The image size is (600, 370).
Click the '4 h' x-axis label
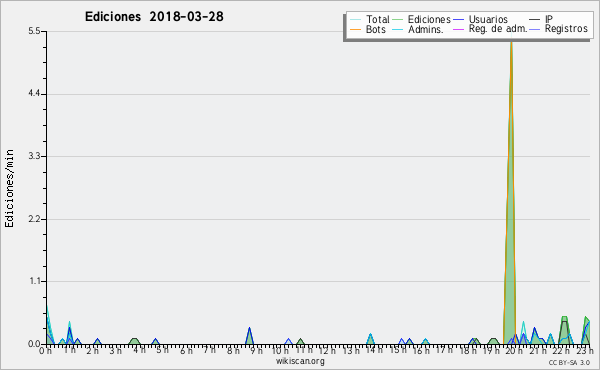139,350
